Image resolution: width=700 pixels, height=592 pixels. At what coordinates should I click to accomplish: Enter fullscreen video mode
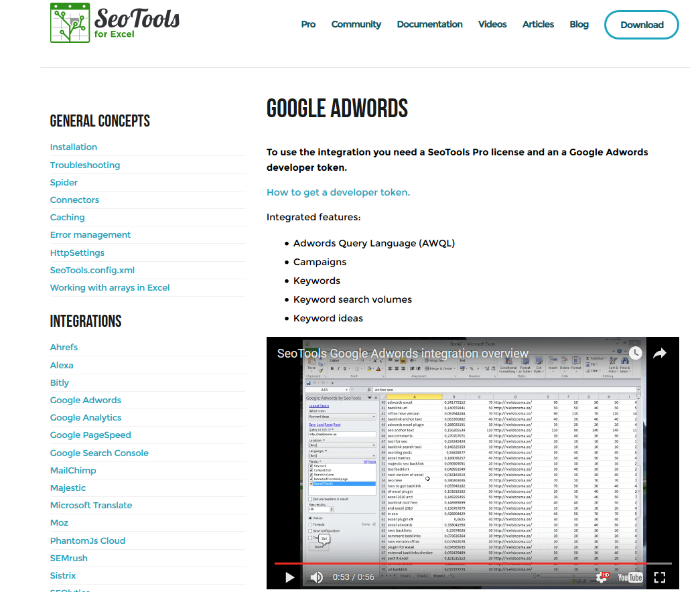point(660,577)
